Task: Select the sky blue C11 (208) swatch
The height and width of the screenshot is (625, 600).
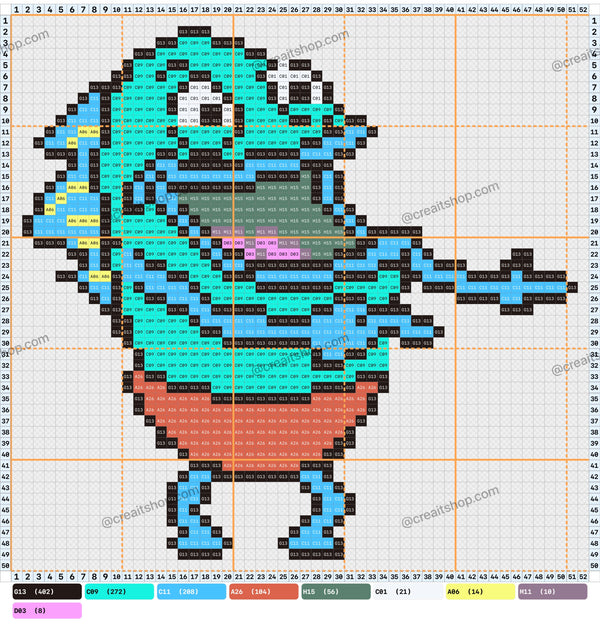Action: (x=191, y=592)
